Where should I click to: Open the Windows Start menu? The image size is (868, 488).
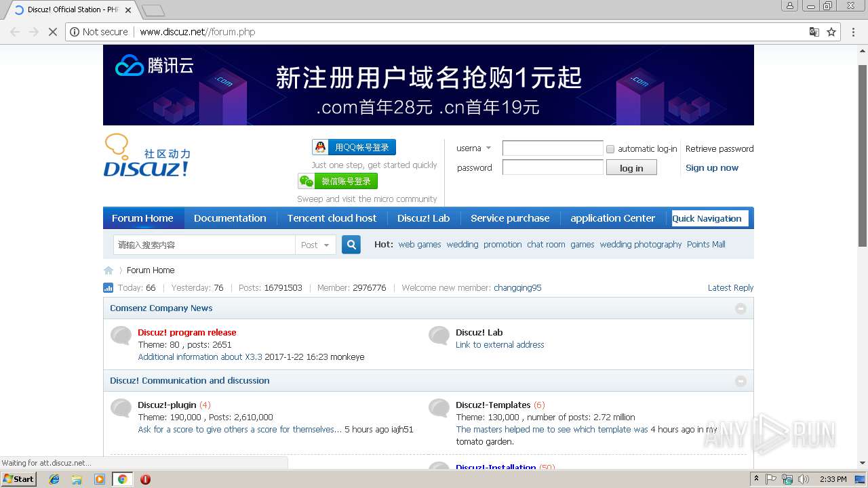point(19,479)
